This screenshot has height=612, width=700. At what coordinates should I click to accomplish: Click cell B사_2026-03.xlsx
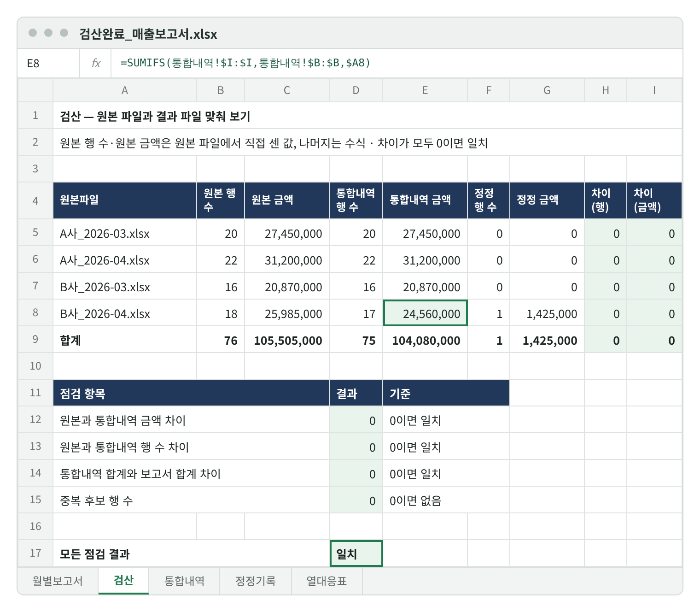[125, 286]
